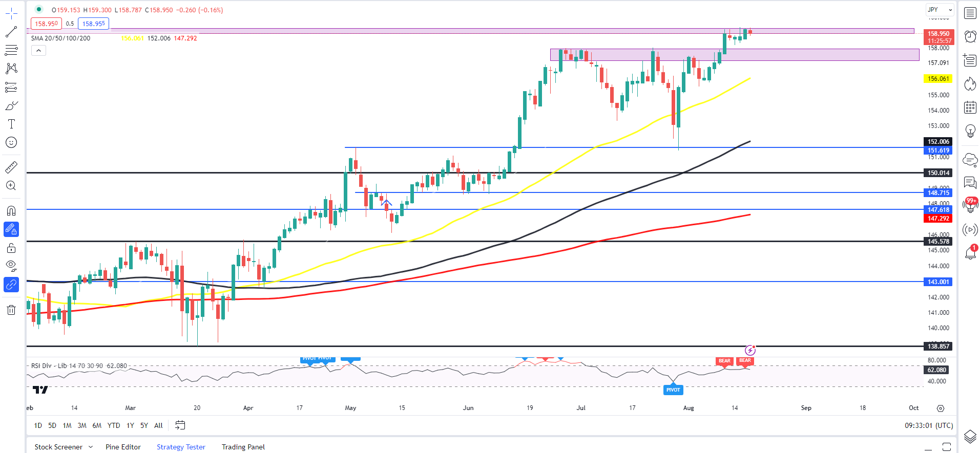980x453 pixels.
Task: Set the All time range
Action: coord(158,425)
